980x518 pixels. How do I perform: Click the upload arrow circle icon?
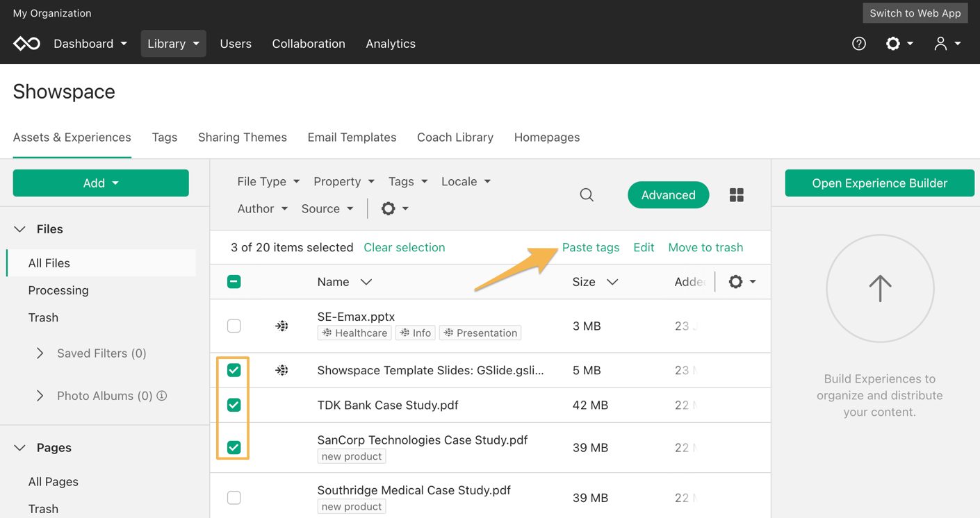880,288
